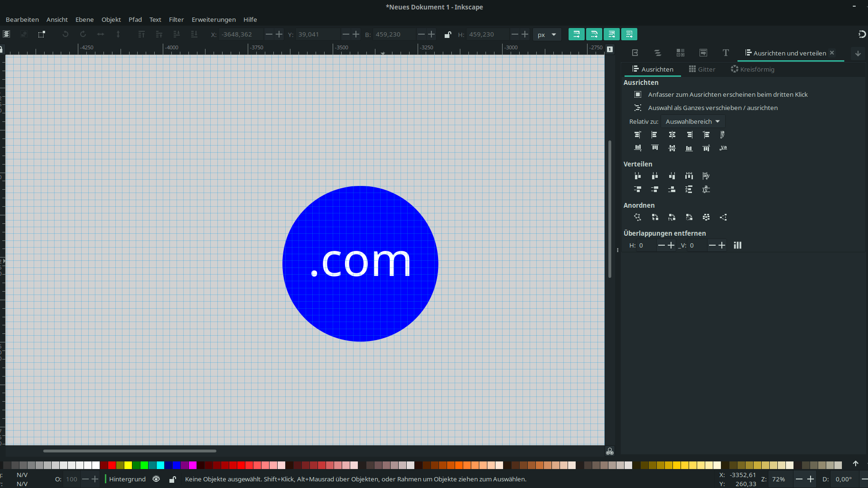Select the Ausrichten tab
Viewport: 868px width, 488px height.
point(653,69)
